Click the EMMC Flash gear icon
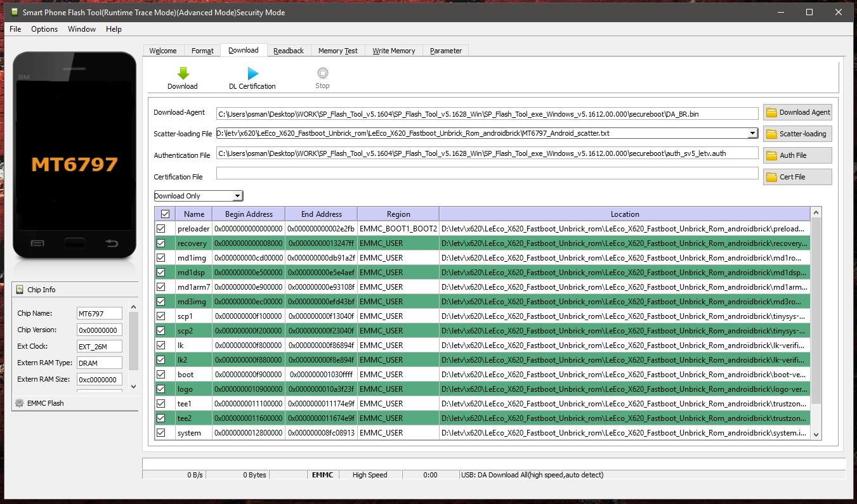 click(20, 403)
